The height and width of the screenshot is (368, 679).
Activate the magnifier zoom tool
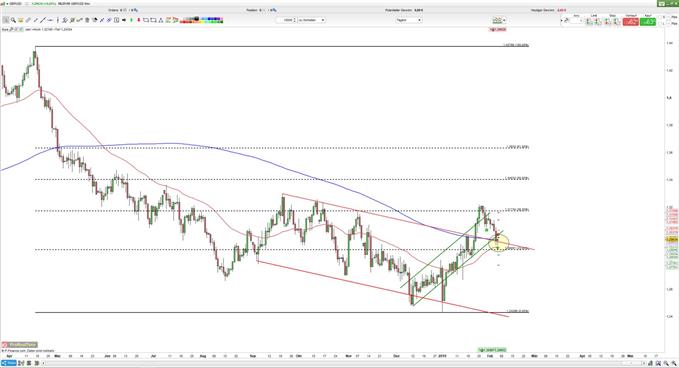click(13, 20)
